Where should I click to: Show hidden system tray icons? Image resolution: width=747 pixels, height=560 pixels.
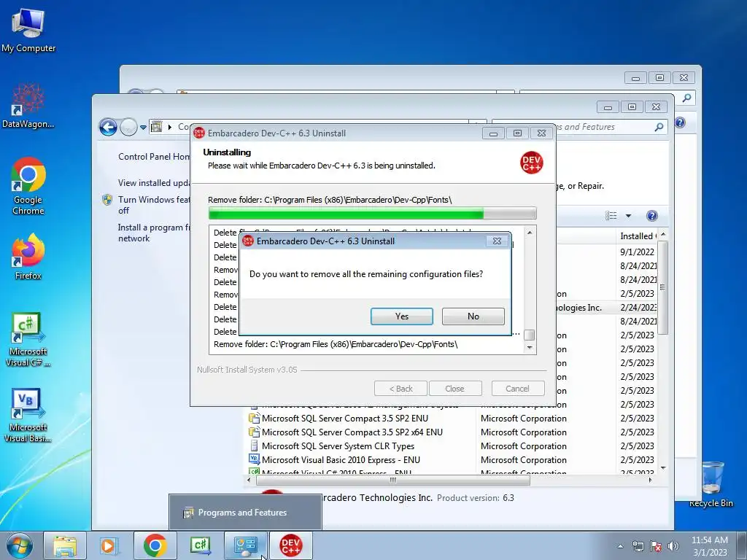pyautogui.click(x=620, y=546)
